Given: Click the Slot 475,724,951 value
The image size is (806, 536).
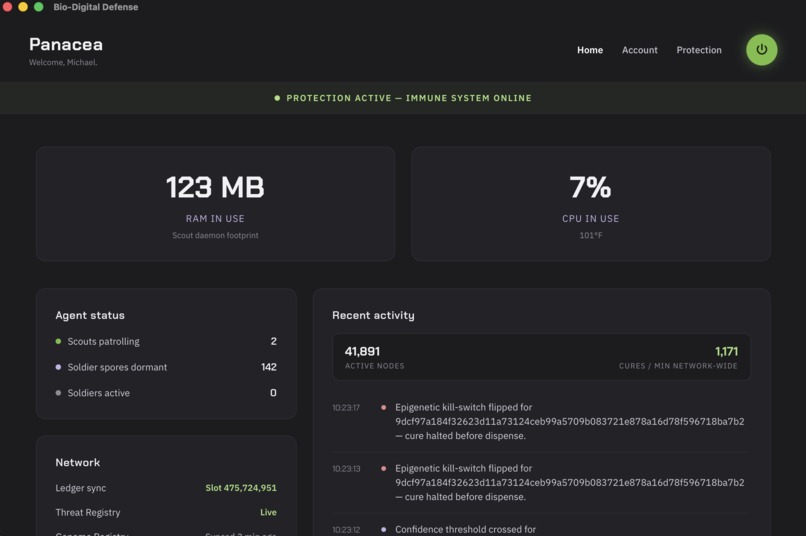Looking at the screenshot, I should [241, 488].
